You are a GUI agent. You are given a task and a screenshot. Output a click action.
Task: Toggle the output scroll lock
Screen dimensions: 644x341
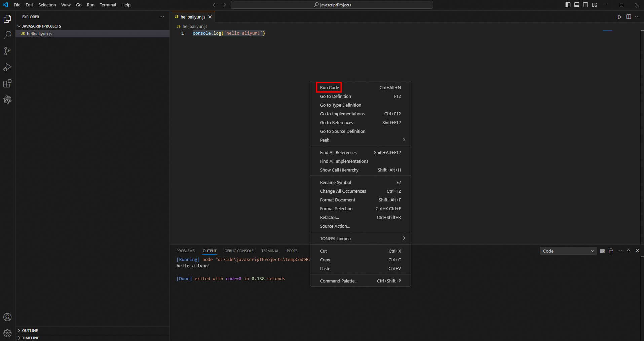pyautogui.click(x=611, y=251)
